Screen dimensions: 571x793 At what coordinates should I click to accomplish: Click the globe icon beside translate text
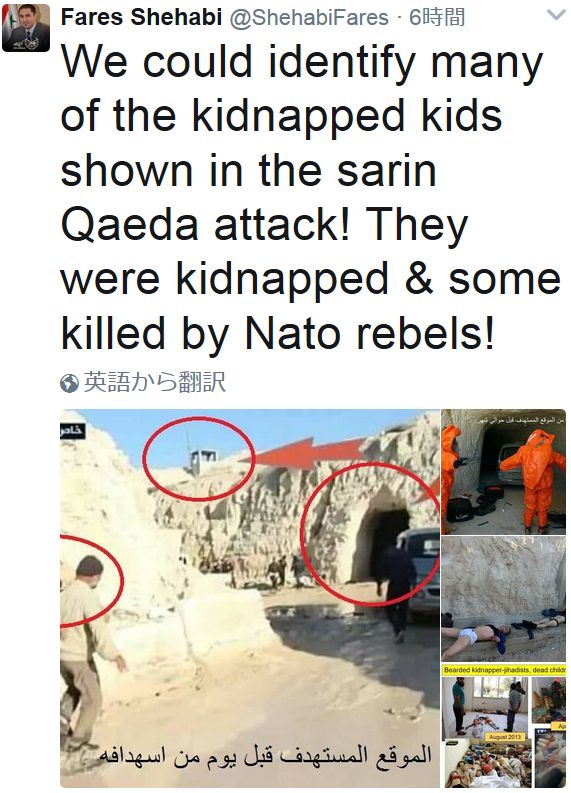click(69, 383)
